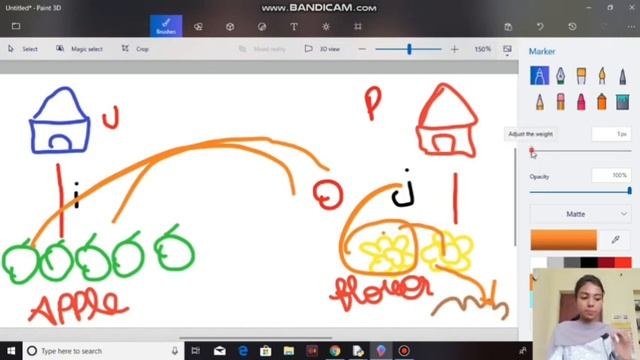Select the Pencil brush
This screenshot has height=360, width=640.
click(540, 102)
